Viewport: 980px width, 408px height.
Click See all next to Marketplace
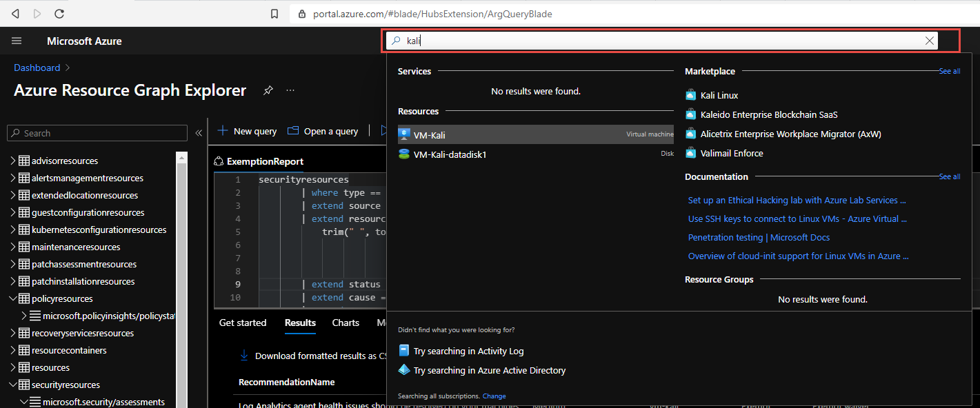click(950, 71)
